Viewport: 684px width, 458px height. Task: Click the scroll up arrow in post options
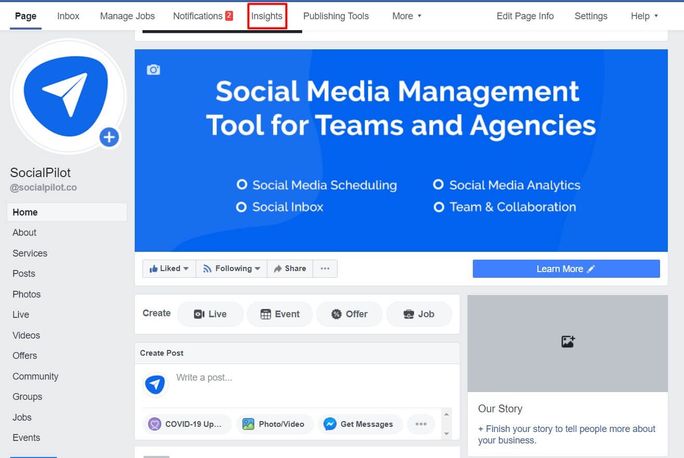[x=446, y=414]
